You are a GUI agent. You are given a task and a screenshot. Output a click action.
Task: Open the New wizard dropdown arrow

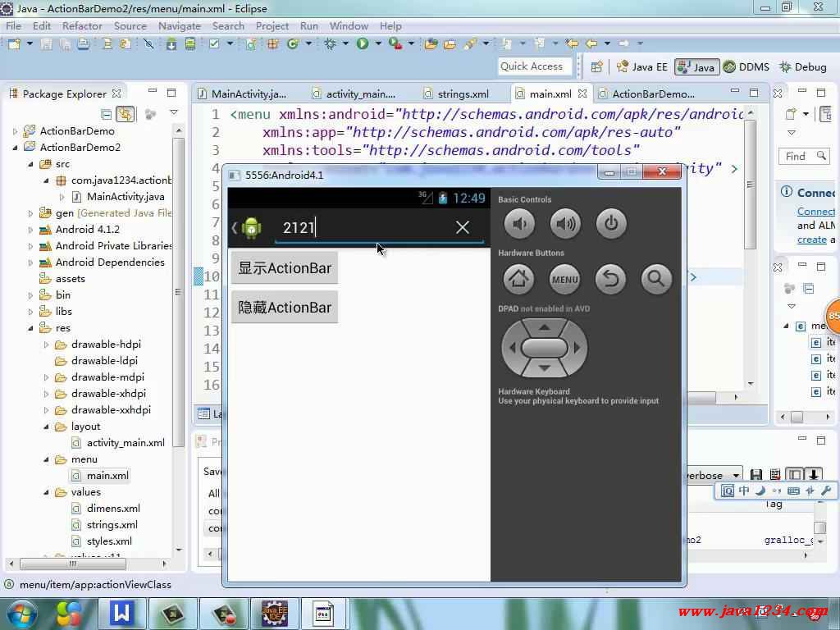30,43
